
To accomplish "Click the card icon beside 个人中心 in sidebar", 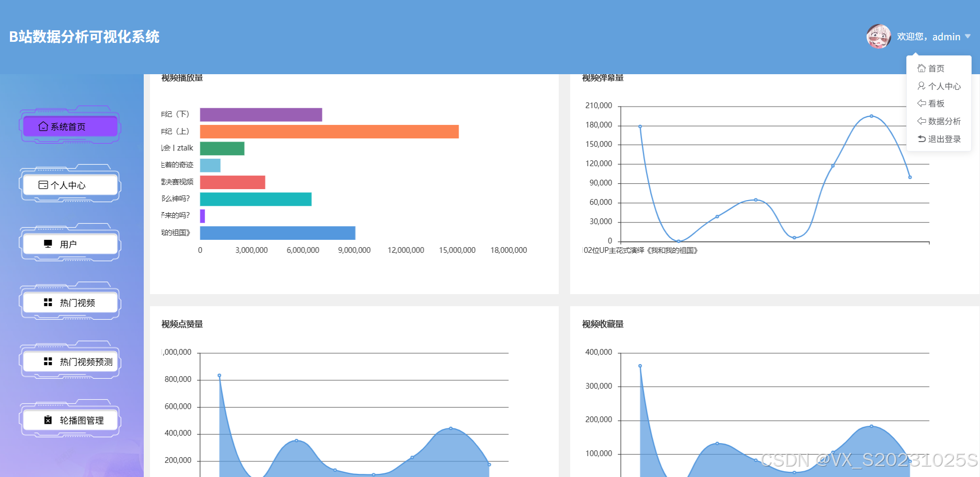I will pyautogui.click(x=43, y=185).
